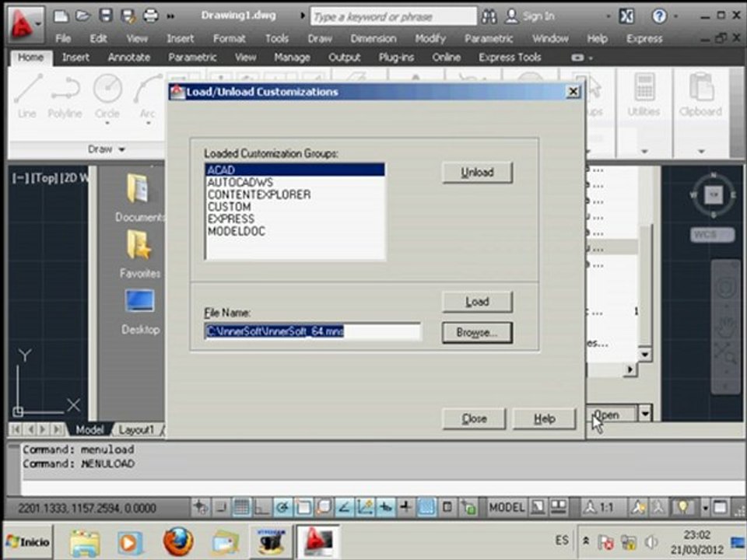
Task: Click the Plot printer icon
Action: pyautogui.click(x=150, y=16)
